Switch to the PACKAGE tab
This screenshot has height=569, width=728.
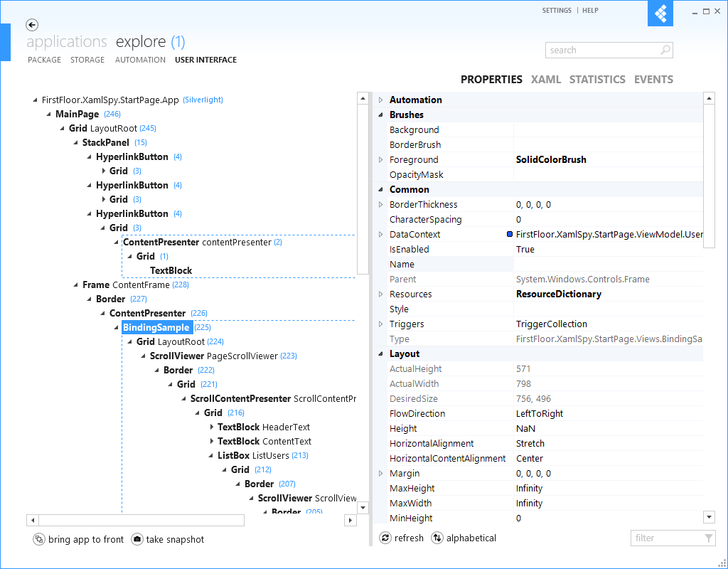tap(45, 60)
